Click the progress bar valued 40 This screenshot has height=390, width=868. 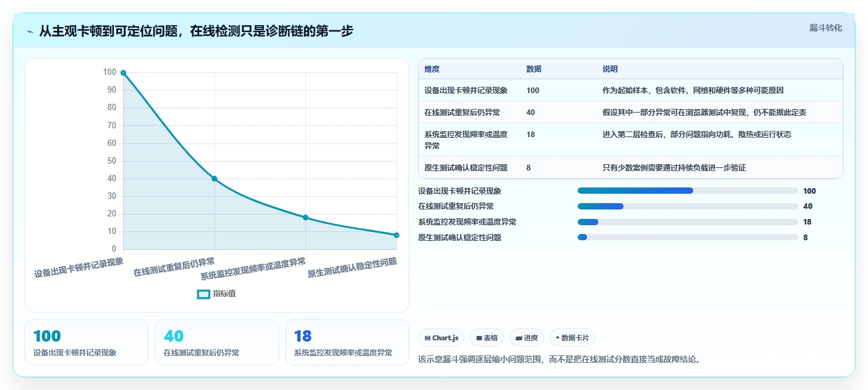(688, 206)
